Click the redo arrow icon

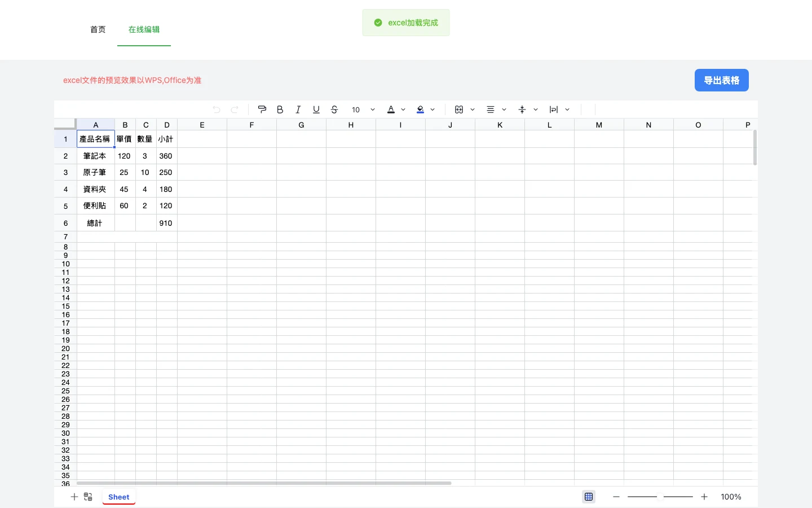coord(235,110)
